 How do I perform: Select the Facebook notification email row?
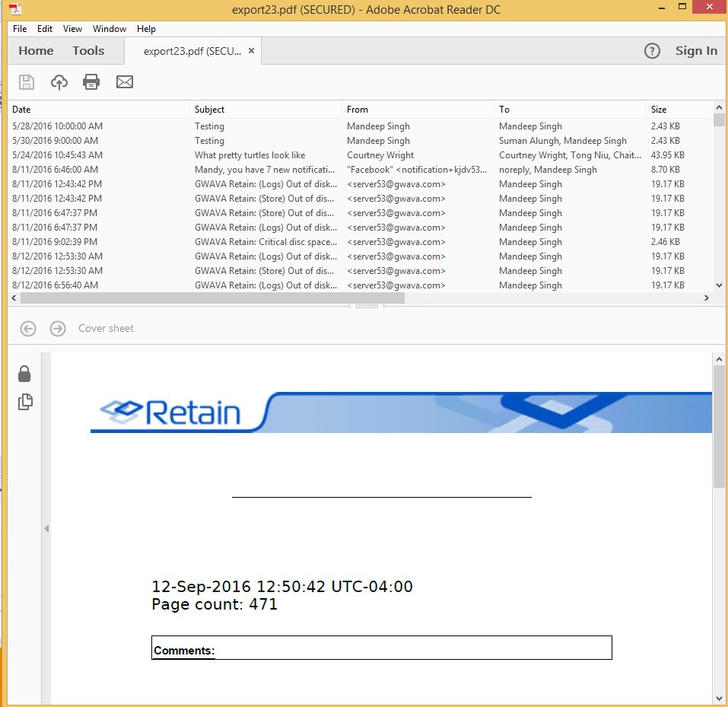361,170
